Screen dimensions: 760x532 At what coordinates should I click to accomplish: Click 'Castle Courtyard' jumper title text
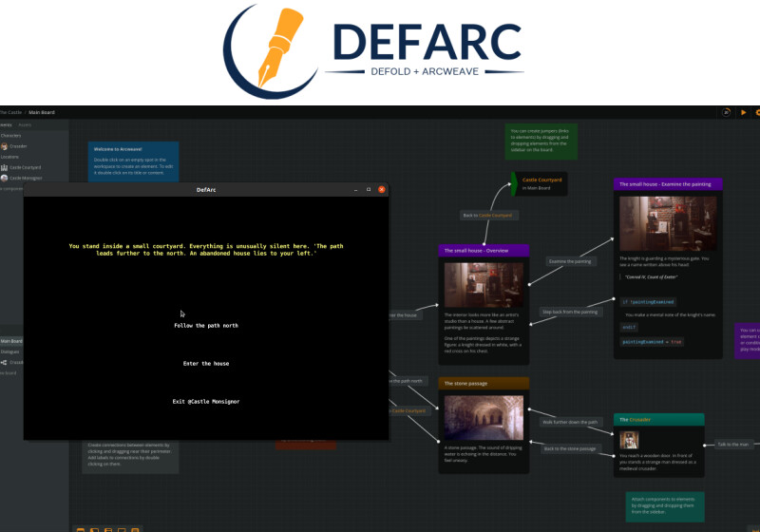coord(541,180)
